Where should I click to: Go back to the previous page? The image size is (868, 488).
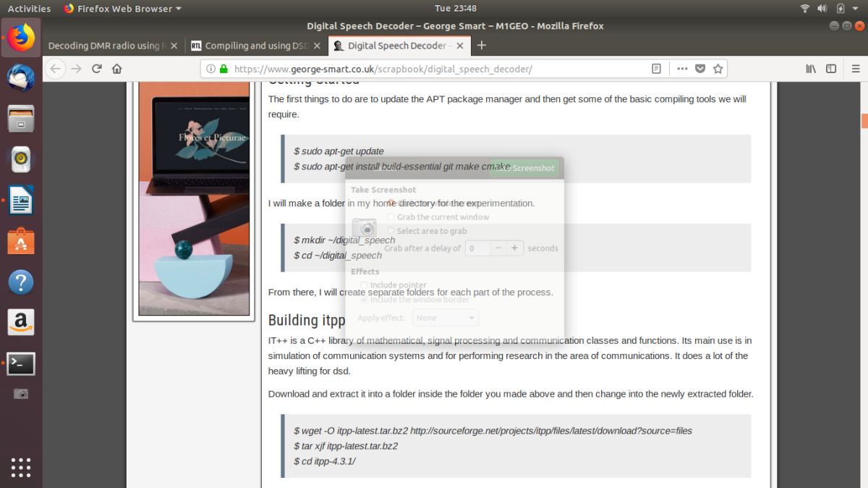pos(56,69)
